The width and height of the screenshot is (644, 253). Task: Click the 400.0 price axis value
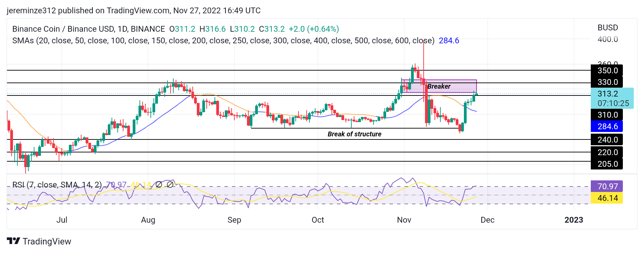click(x=608, y=39)
